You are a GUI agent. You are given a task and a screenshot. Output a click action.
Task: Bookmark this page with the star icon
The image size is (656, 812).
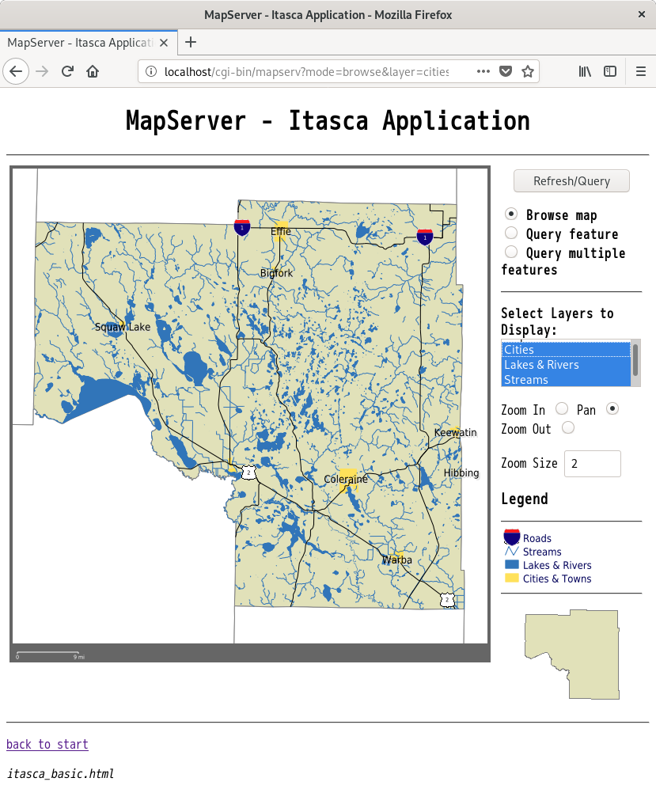[x=527, y=71]
